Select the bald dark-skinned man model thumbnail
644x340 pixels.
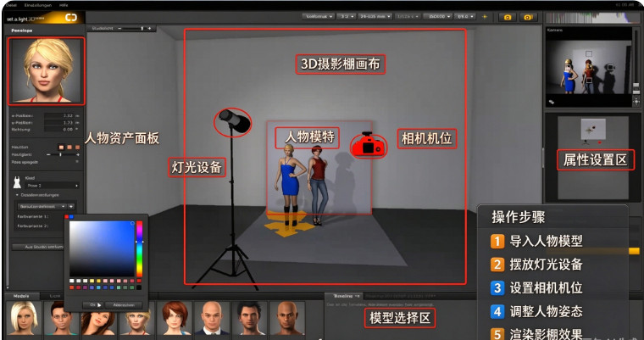[x=287, y=318]
